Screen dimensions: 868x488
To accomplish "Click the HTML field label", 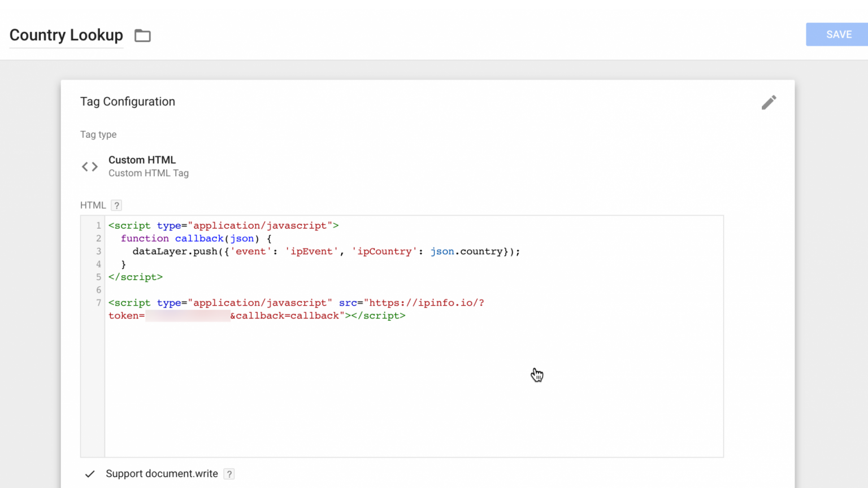I will coord(93,206).
